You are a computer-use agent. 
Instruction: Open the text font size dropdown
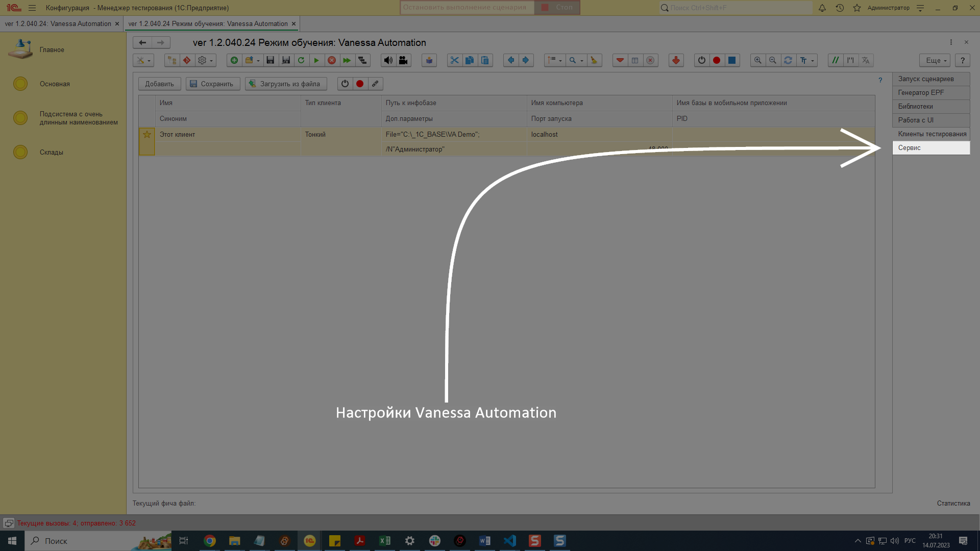(x=806, y=60)
